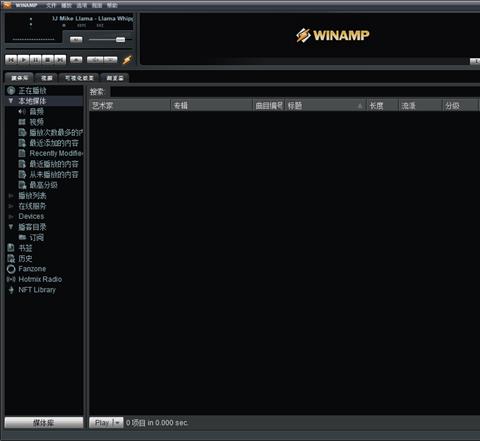The height and width of the screenshot is (441, 480).
Task: Skip to the next track
Action: [60, 60]
